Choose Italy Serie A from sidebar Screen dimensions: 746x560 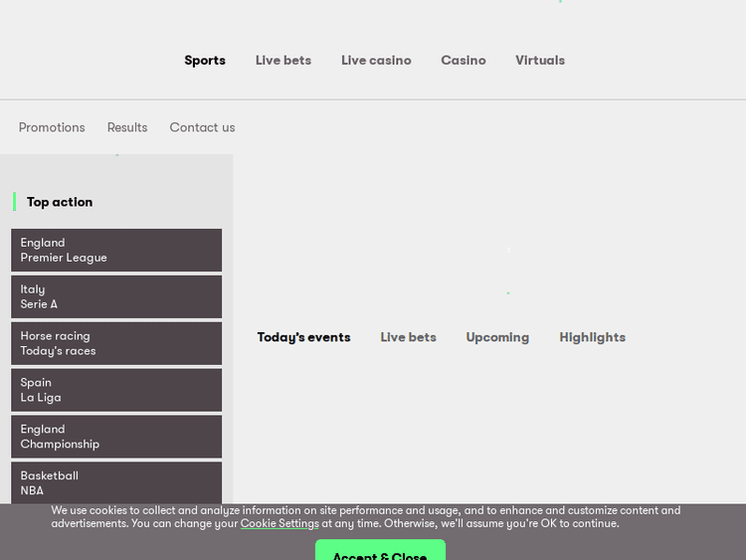click(x=116, y=296)
